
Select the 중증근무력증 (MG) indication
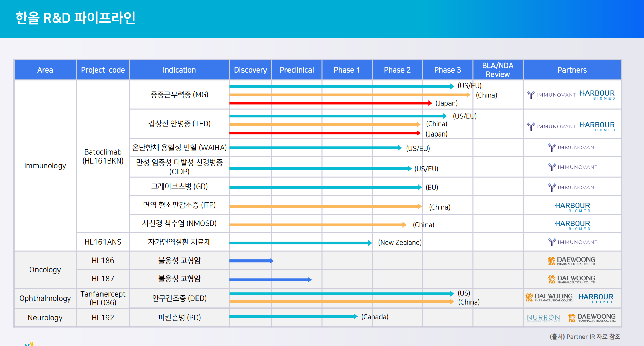pos(179,95)
